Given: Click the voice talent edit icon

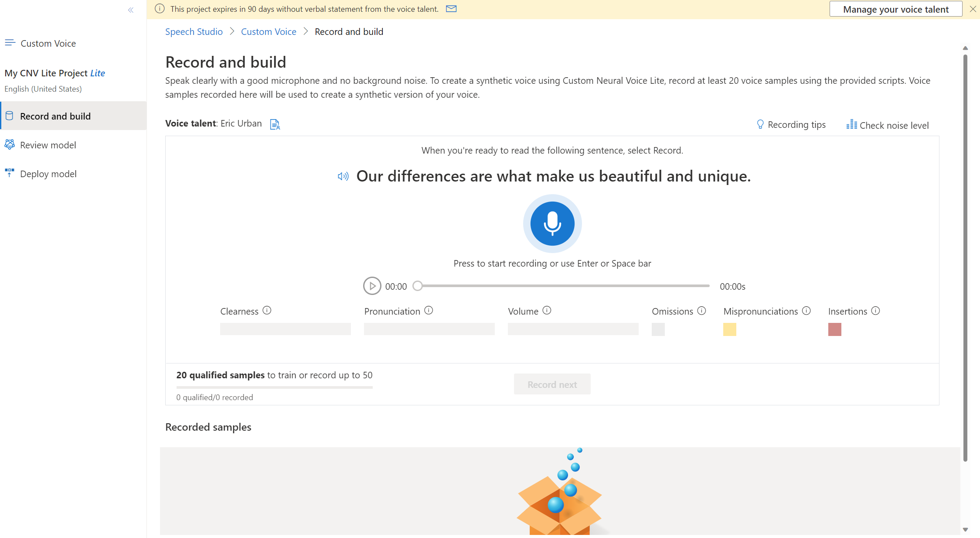Looking at the screenshot, I should point(275,123).
